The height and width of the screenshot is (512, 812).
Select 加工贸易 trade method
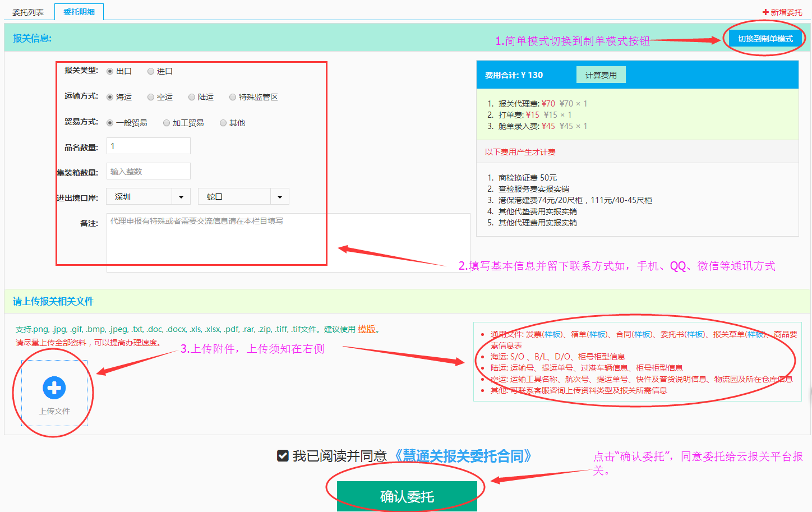point(167,123)
